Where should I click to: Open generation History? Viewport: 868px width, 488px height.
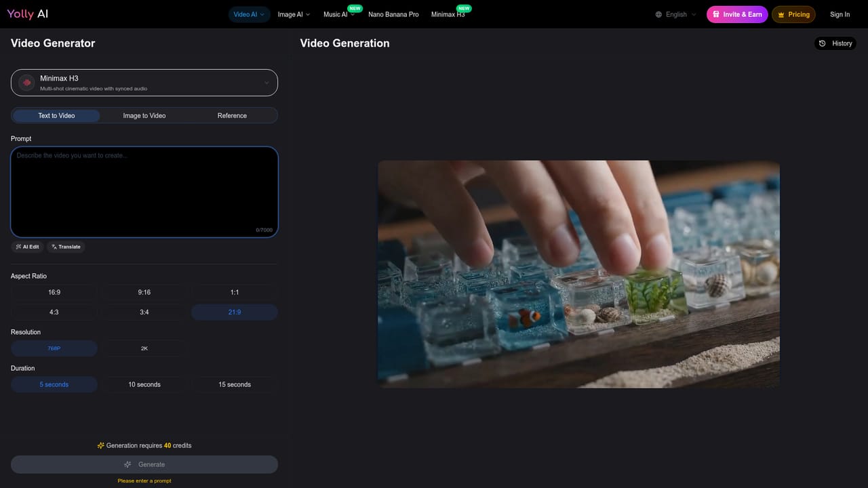835,43
